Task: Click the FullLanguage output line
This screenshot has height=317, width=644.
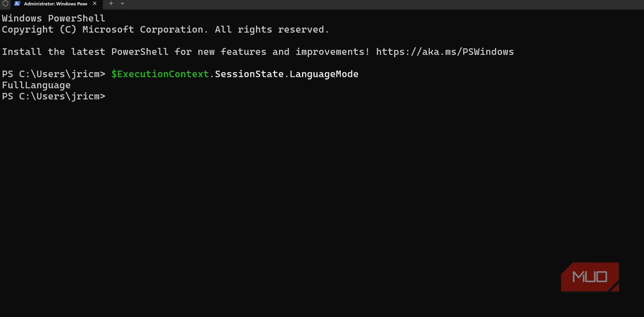Action: click(x=36, y=85)
